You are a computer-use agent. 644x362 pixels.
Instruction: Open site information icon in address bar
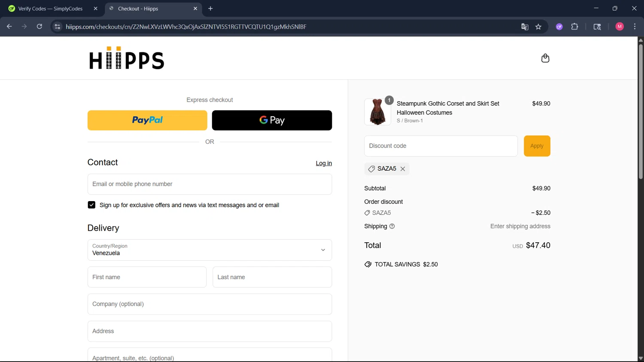click(57, 27)
